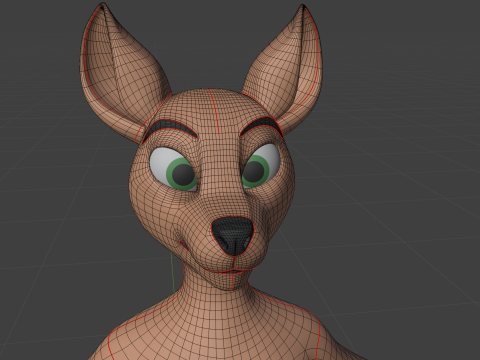Click the red seam line on the forehead center
480x360 pixels.
click(x=214, y=110)
